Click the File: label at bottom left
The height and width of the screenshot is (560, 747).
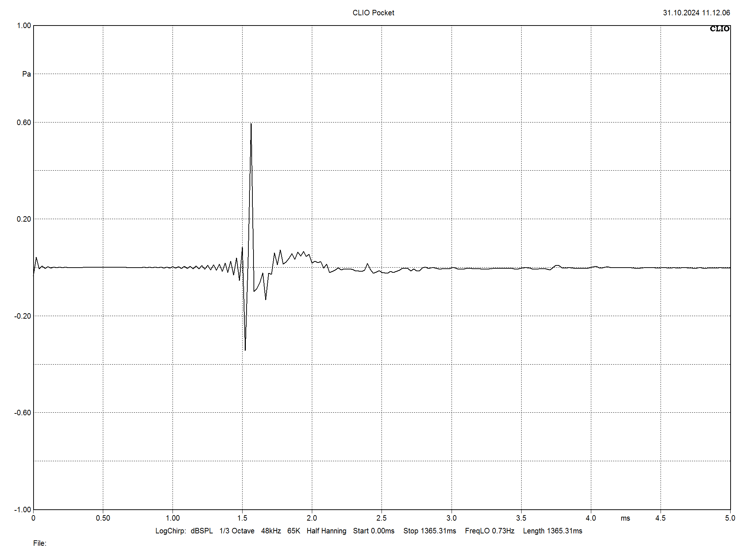pos(40,543)
